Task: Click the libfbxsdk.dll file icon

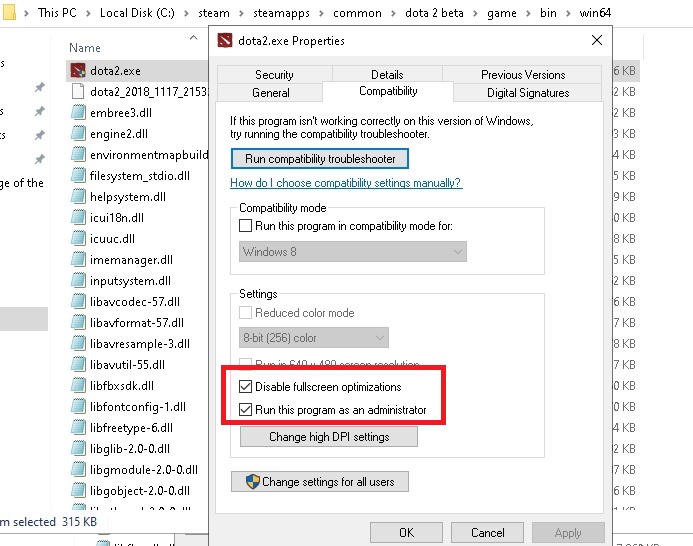Action: click(x=78, y=386)
